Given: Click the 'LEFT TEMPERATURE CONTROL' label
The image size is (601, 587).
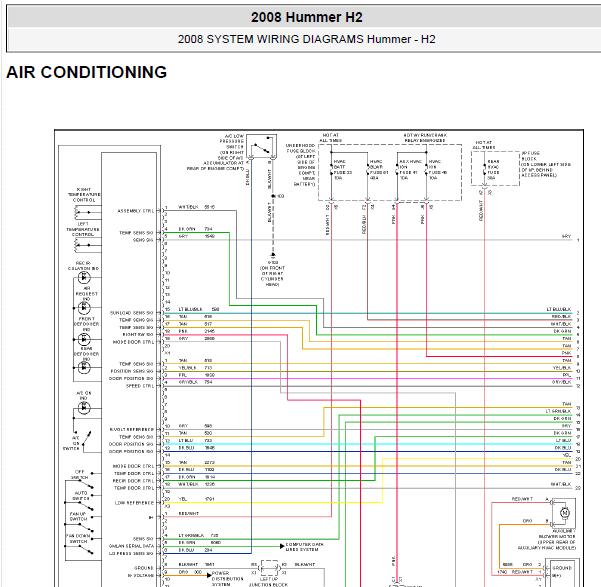Looking at the screenshot, I should (83, 229).
